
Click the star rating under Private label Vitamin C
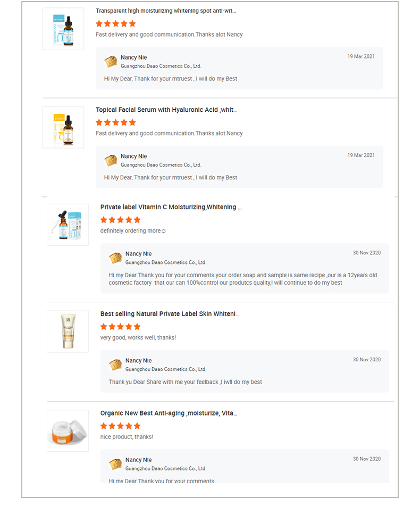[120, 220]
